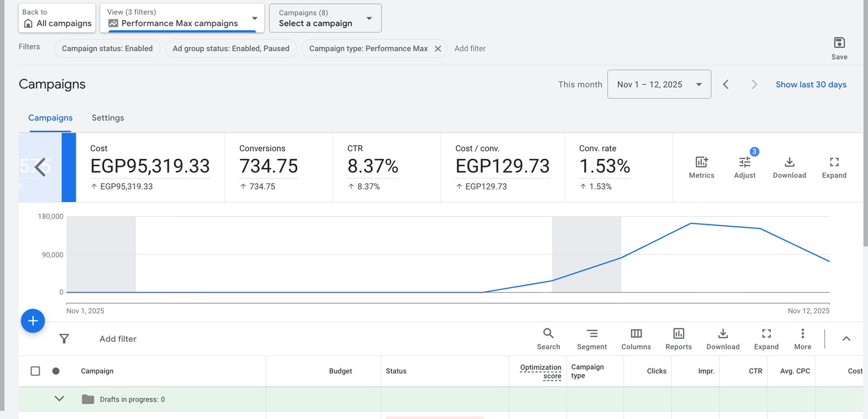Screen dimensions: 868x419
Task: Modify table Columns
Action: (x=636, y=334)
